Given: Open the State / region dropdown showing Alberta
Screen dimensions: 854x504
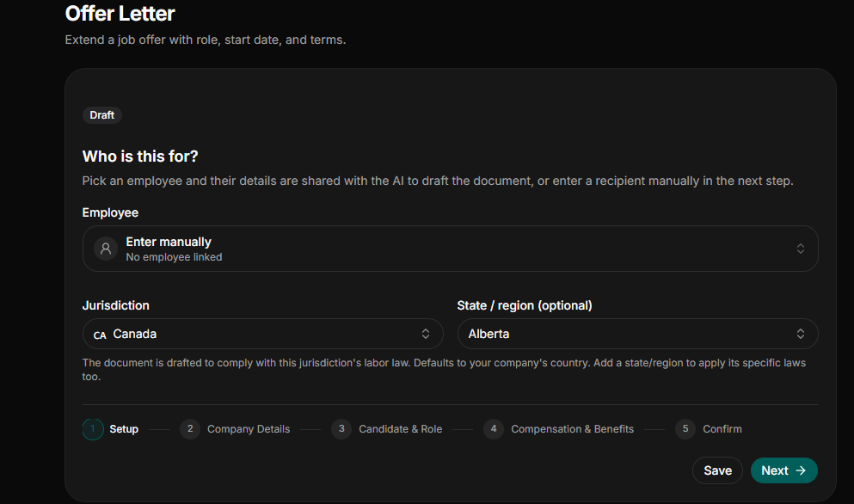Looking at the screenshot, I should point(637,334).
